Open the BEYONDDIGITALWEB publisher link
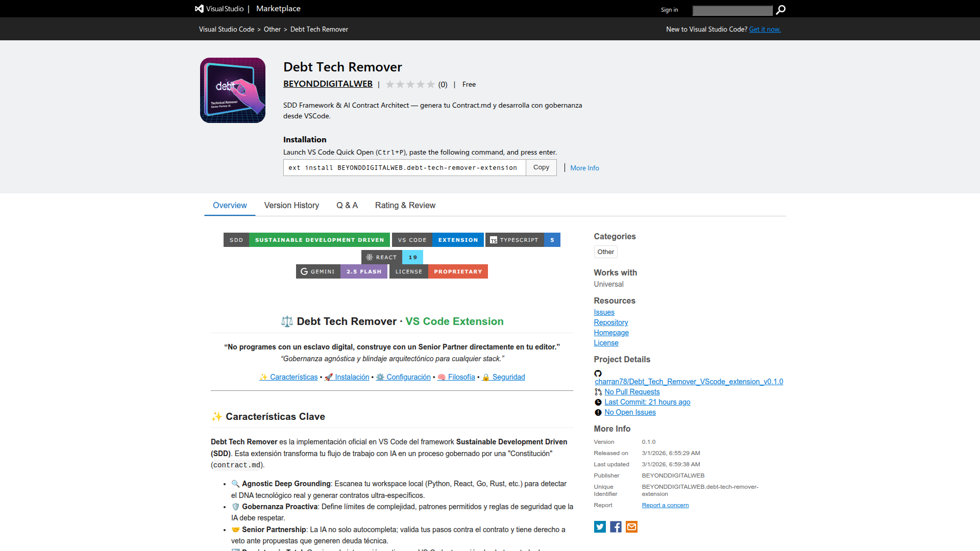This screenshot has height=551, width=980. [328, 84]
